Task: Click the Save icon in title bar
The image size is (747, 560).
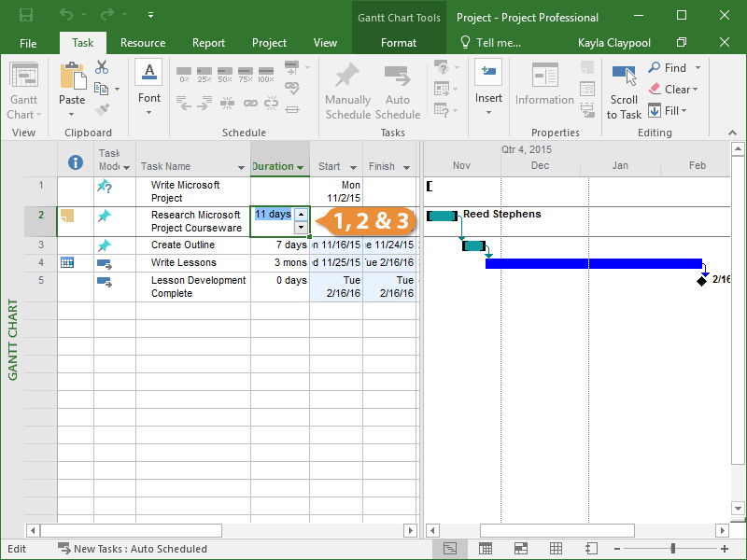Action: (x=25, y=16)
